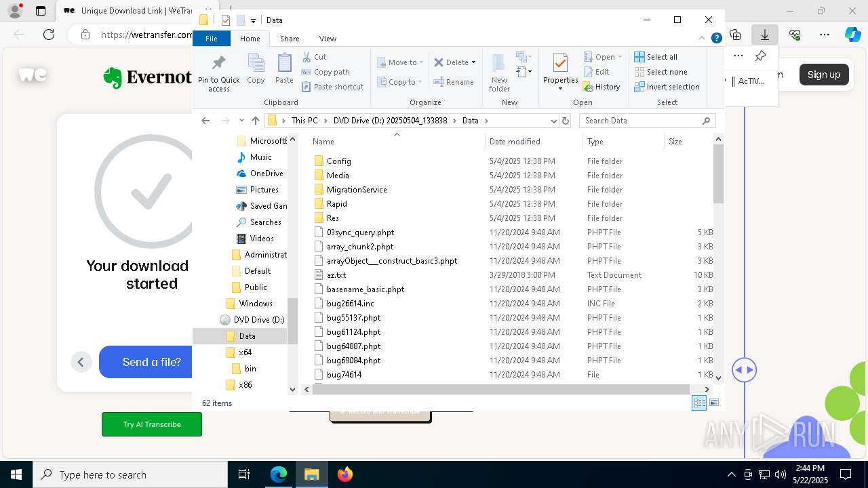Select the az.txt file
This screenshot has height=488, width=868.
tap(336, 275)
